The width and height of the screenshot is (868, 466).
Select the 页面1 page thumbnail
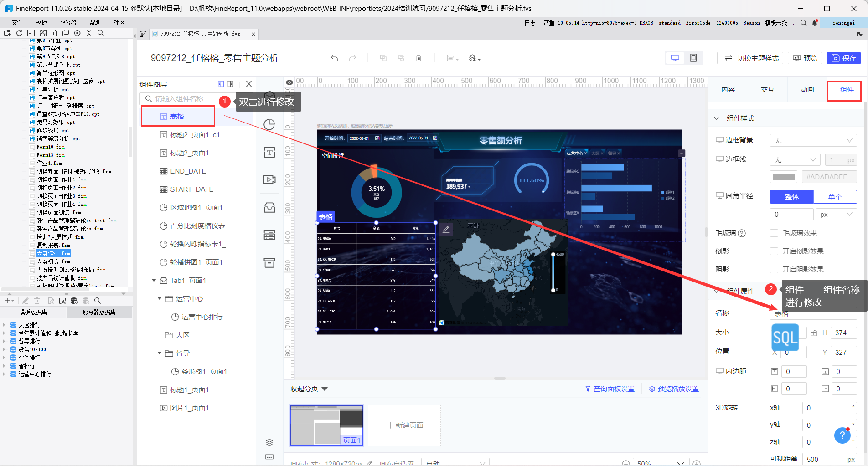click(327, 425)
